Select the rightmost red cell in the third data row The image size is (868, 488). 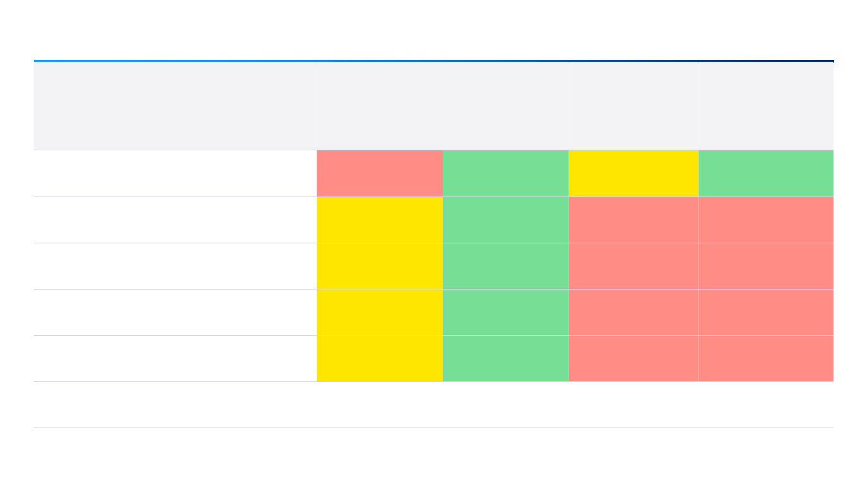(766, 266)
